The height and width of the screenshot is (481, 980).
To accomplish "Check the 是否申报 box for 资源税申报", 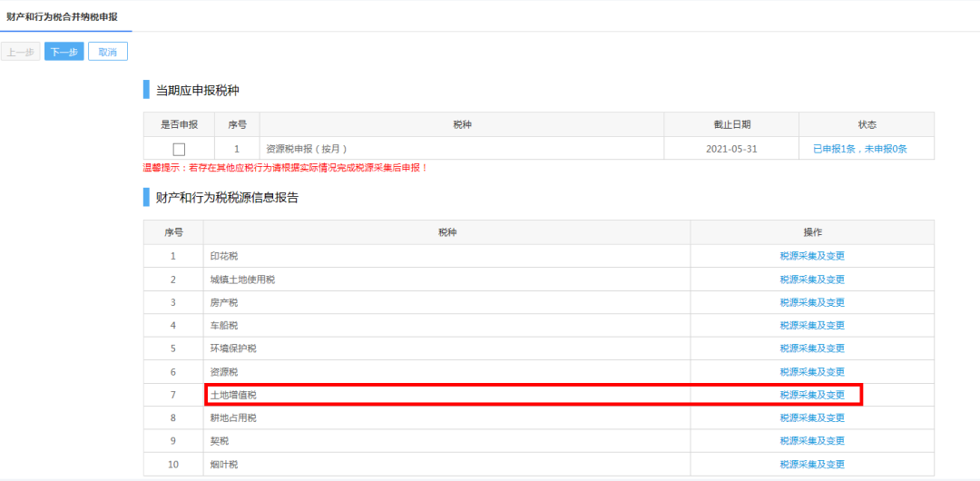I will click(179, 149).
